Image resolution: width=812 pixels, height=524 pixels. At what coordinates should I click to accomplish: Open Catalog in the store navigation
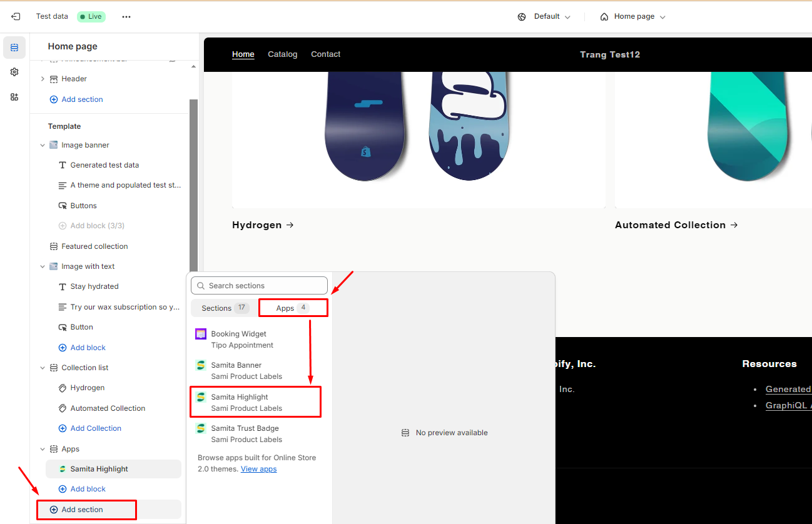click(282, 54)
